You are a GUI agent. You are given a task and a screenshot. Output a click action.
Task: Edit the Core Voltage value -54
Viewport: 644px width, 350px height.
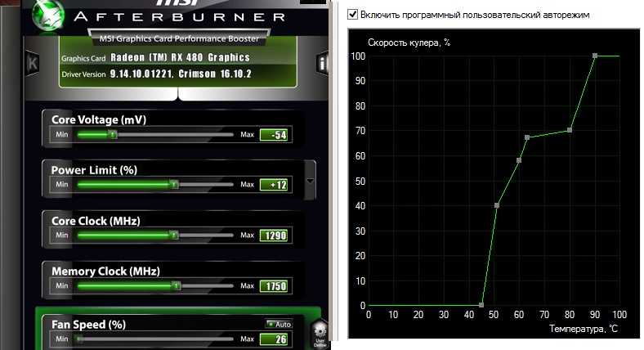click(x=275, y=135)
